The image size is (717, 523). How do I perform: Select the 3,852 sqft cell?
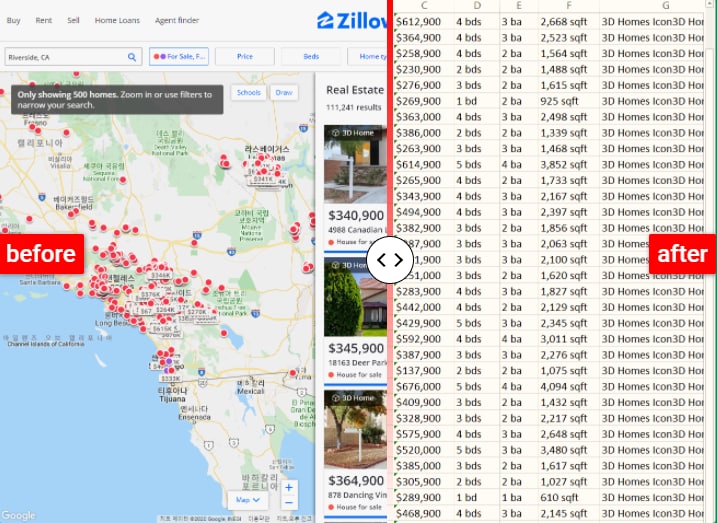[x=568, y=164]
